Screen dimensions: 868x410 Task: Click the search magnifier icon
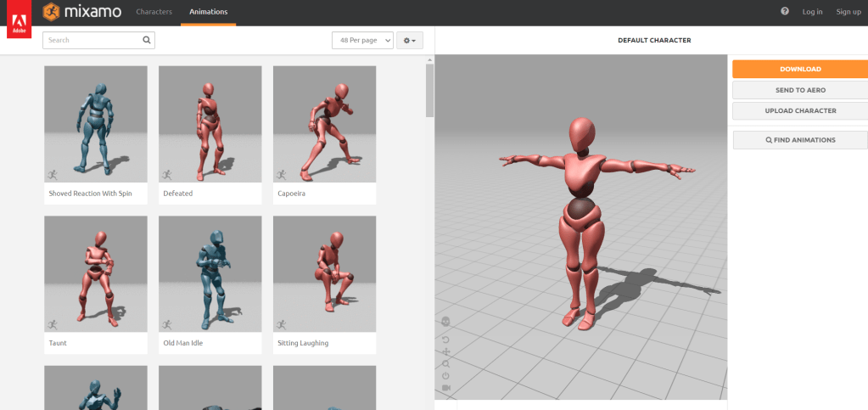(146, 40)
